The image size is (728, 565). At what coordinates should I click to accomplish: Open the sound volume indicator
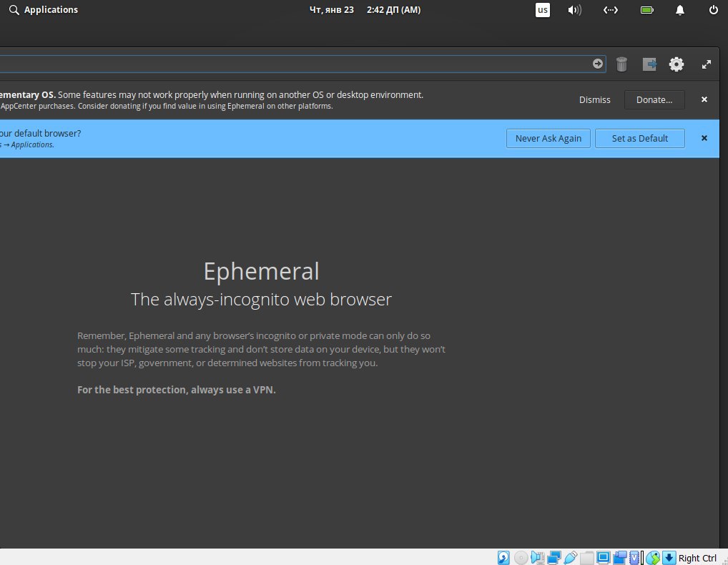coord(575,10)
